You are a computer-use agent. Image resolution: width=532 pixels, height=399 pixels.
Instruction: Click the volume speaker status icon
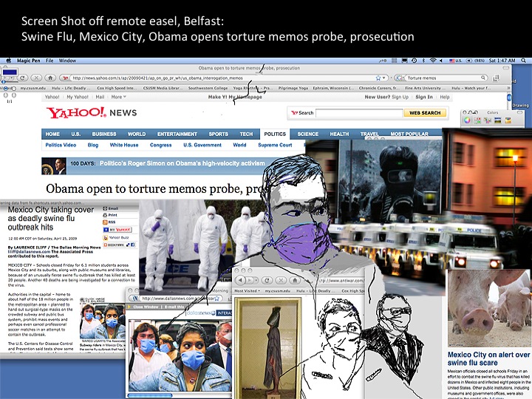pos(440,61)
